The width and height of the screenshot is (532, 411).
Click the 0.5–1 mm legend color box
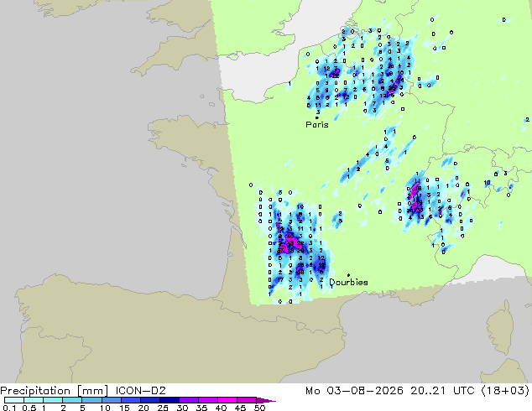click(34, 400)
